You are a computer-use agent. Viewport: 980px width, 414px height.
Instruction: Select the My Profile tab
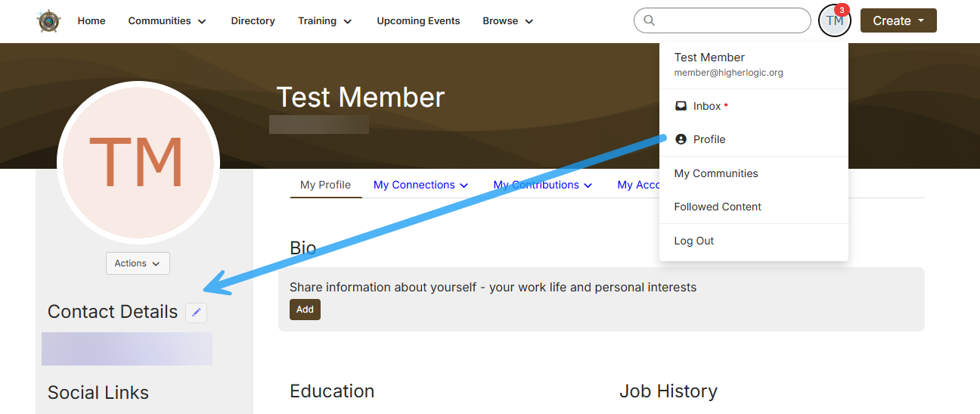click(325, 185)
